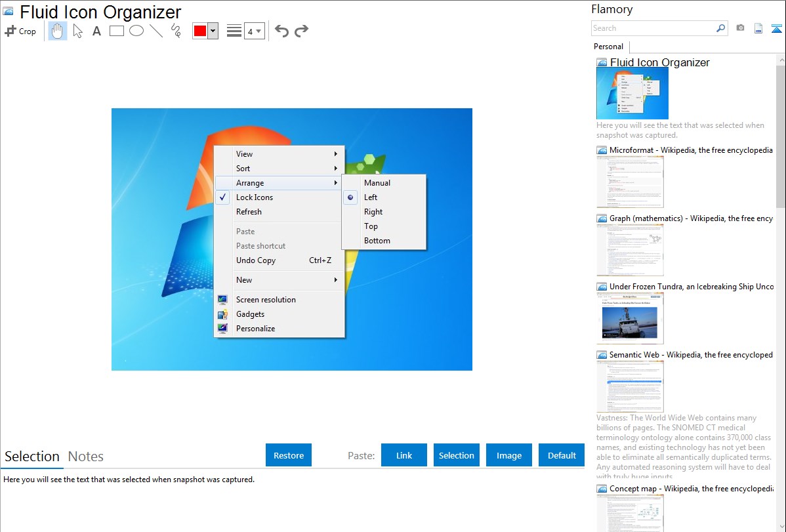The width and height of the screenshot is (786, 532).
Task: Select the Line drawing tool
Action: pos(155,30)
